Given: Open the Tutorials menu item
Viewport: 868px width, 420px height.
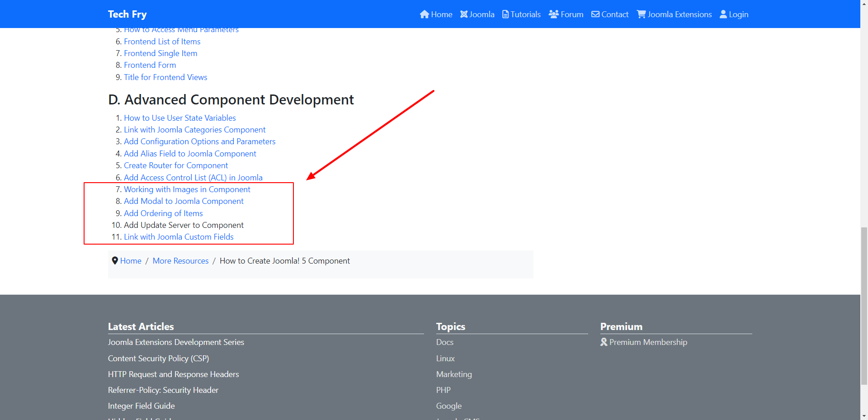Looking at the screenshot, I should click(x=525, y=14).
